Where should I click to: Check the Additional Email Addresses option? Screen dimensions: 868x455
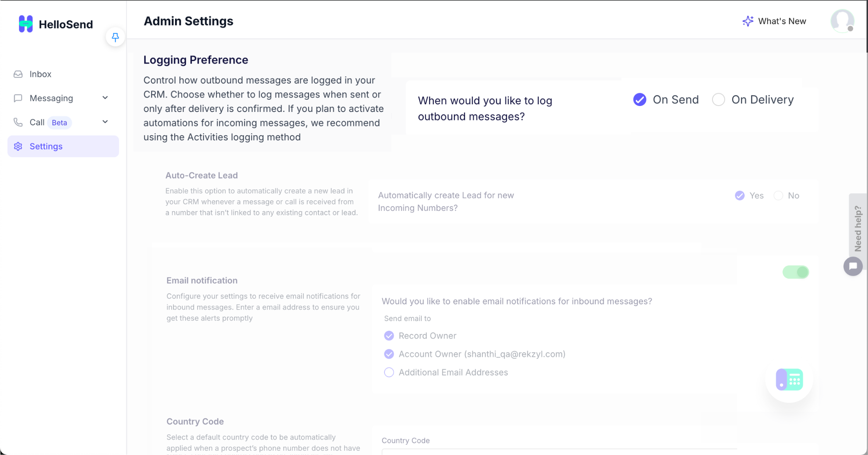pos(389,372)
